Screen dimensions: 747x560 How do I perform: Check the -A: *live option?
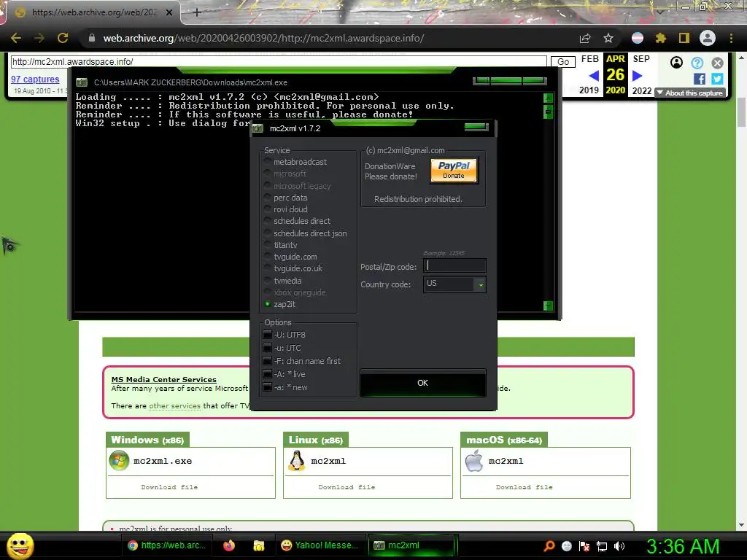[x=268, y=374]
